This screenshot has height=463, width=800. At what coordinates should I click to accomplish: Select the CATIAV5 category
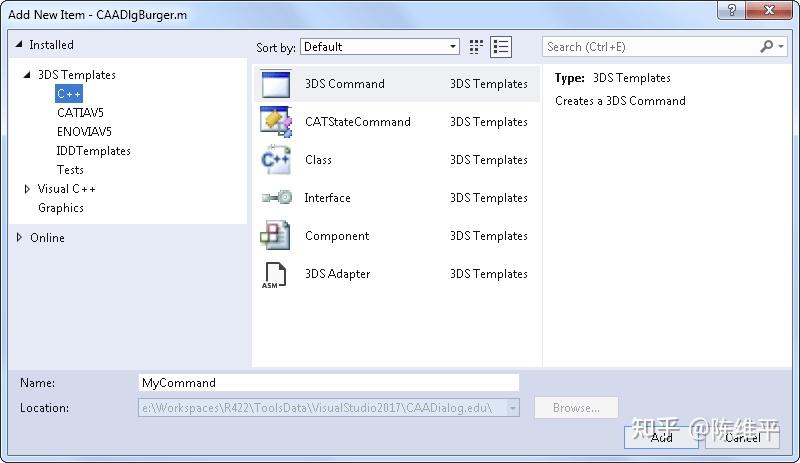80,112
